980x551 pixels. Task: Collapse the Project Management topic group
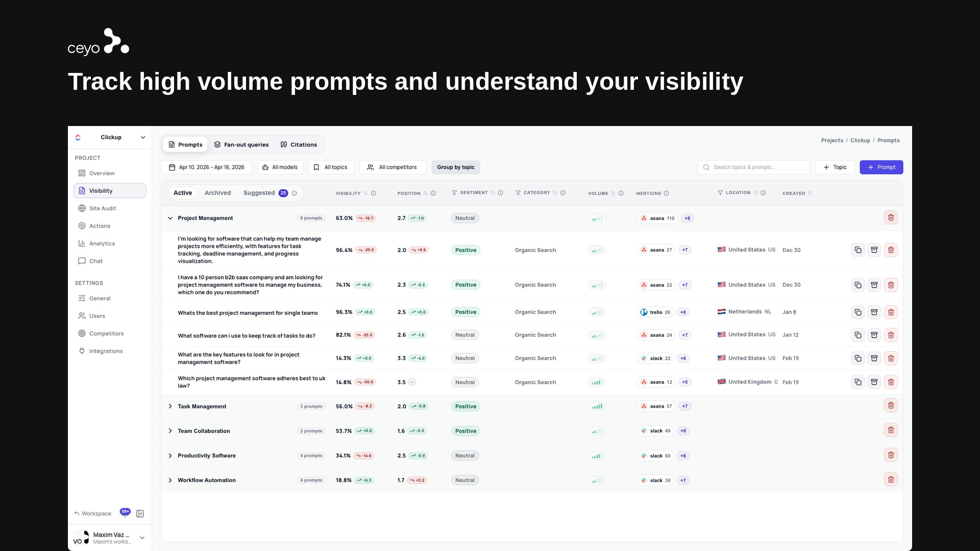pyautogui.click(x=170, y=218)
